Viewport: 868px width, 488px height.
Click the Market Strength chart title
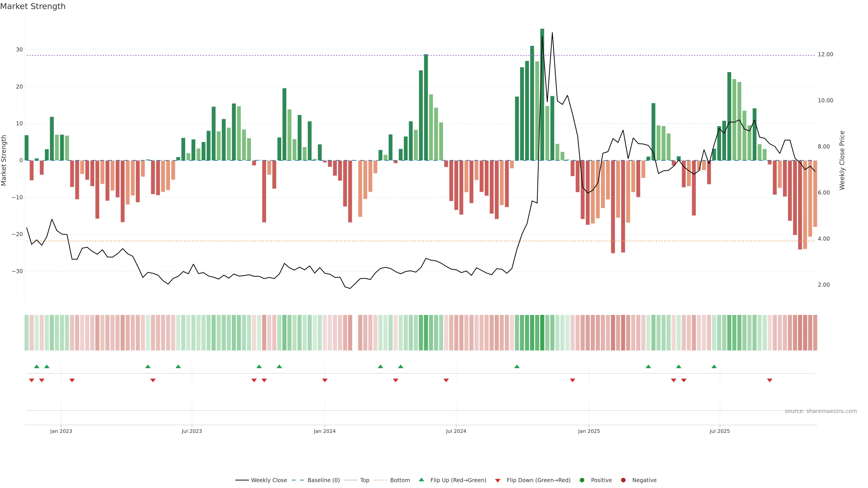tap(33, 6)
